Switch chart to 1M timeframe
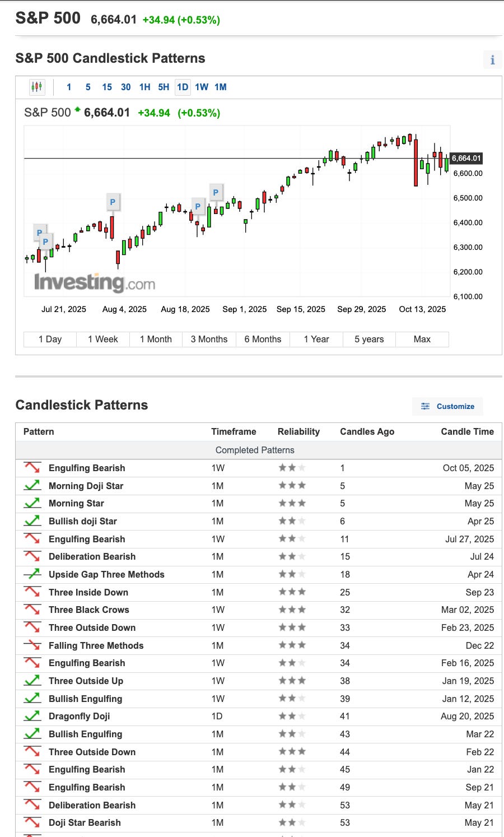504x837 pixels. pos(221,87)
